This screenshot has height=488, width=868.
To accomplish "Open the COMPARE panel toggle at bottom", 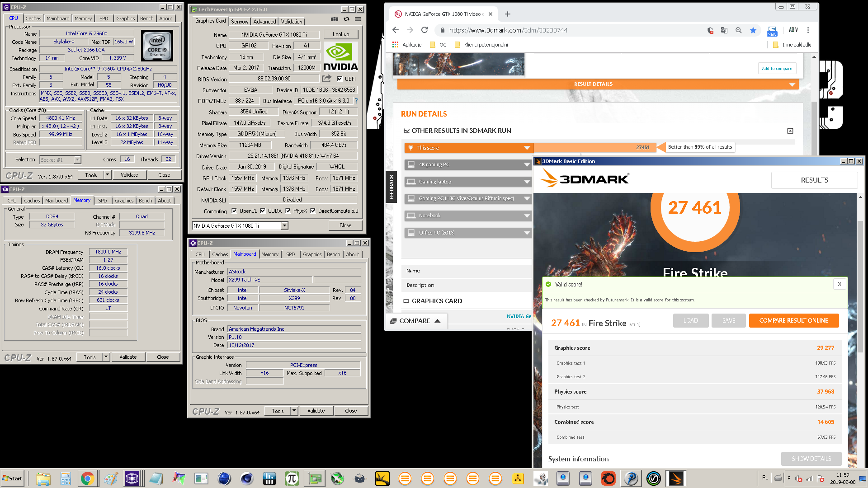I will point(415,321).
